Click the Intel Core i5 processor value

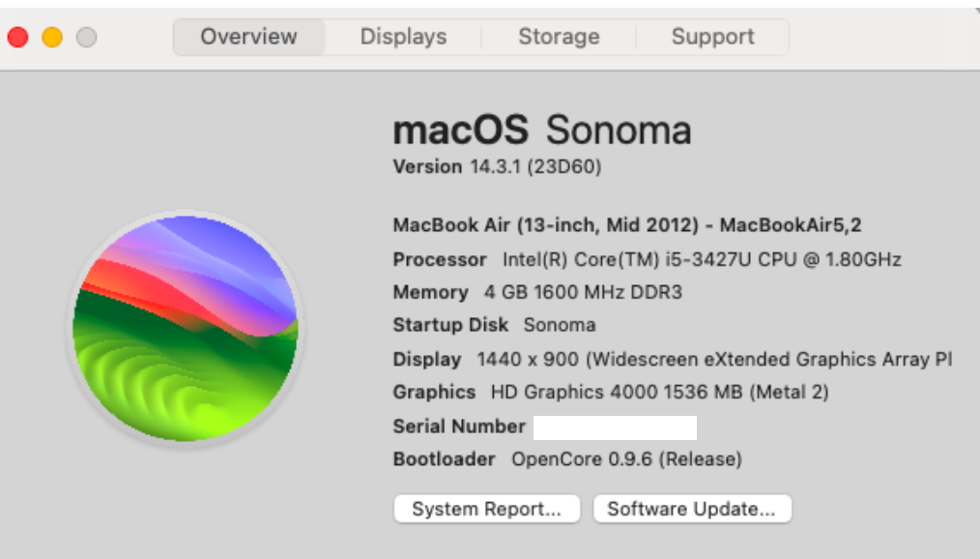pos(701,259)
